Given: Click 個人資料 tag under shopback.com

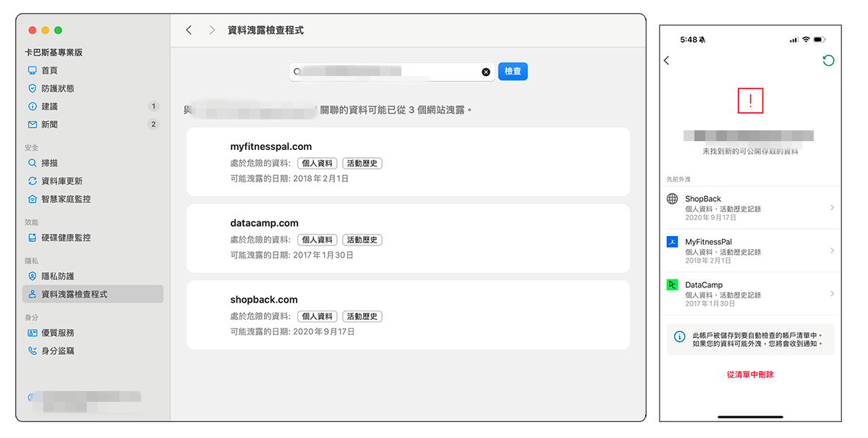Looking at the screenshot, I should pyautogui.click(x=317, y=316).
